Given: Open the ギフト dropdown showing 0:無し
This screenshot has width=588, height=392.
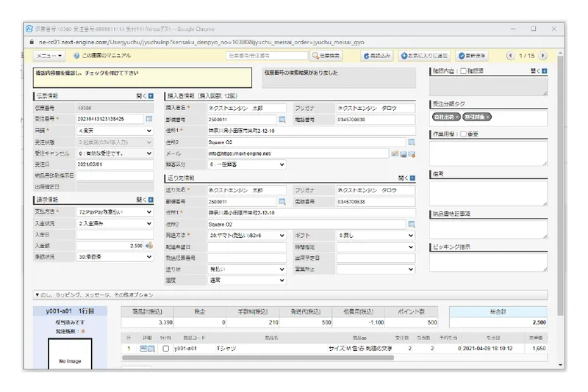Looking at the screenshot, I should point(376,236).
